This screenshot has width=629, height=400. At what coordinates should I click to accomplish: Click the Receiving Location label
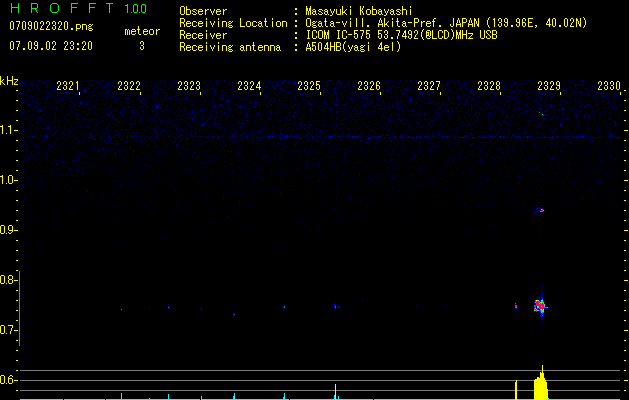pyautogui.click(x=233, y=23)
